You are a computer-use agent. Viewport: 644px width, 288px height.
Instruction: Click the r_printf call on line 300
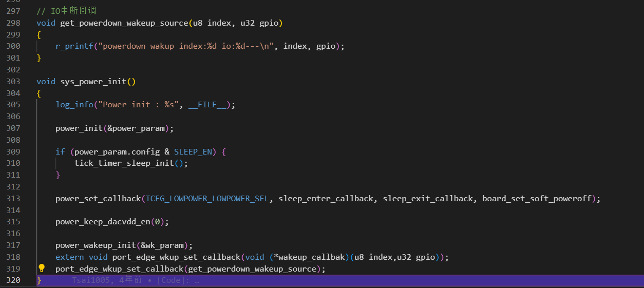tap(74, 46)
